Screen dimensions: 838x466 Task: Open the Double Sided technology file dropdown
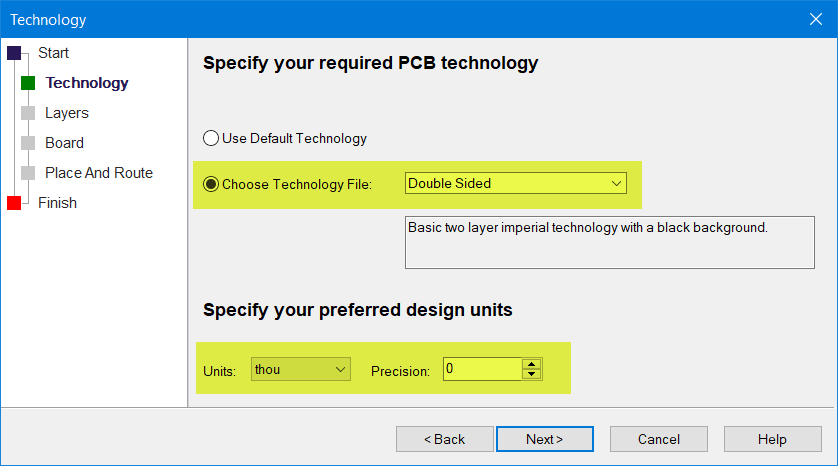tap(516, 183)
